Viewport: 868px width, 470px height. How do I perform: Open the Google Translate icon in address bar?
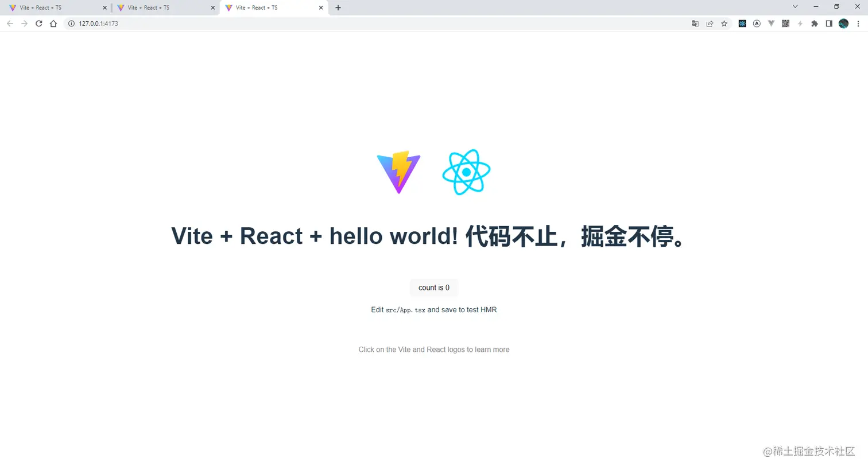(x=695, y=24)
